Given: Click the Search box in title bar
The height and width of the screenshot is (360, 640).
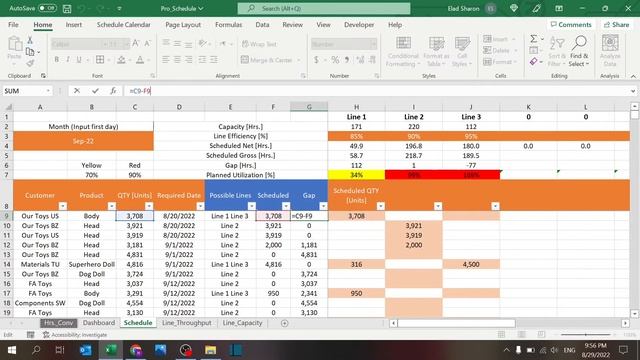Looking at the screenshot, I should [324, 9].
